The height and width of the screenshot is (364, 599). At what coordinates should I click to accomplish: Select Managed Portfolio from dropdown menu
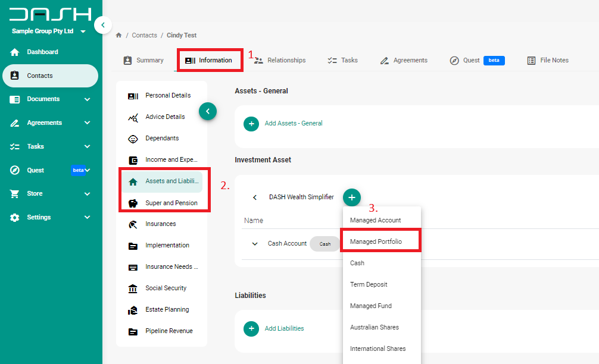click(376, 242)
